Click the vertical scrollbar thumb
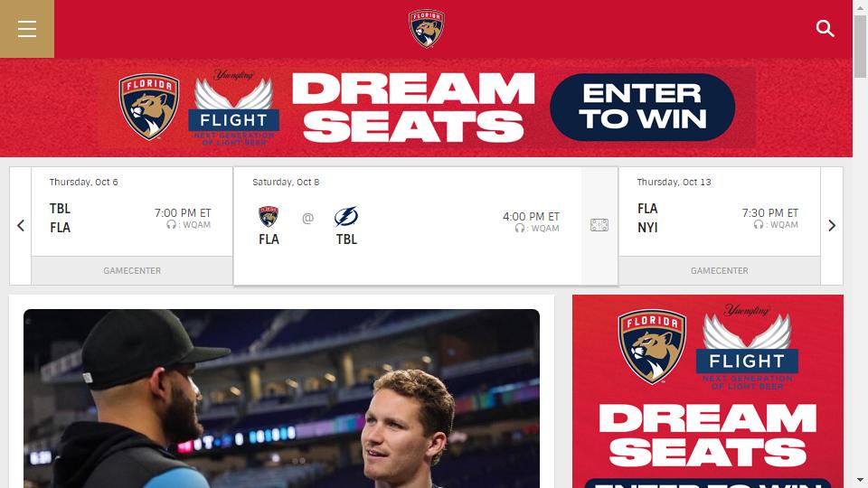This screenshot has height=488, width=868. tap(860, 46)
